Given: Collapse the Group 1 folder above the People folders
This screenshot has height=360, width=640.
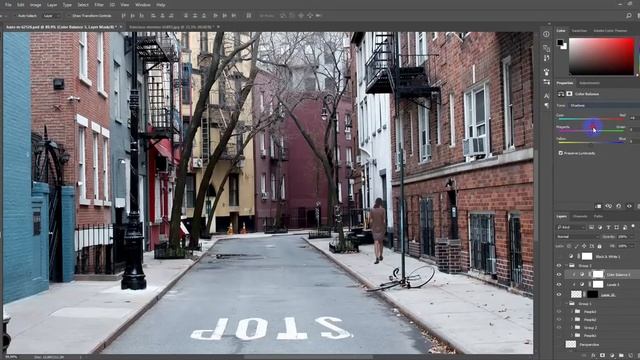Looking at the screenshot, I should [x=567, y=304].
